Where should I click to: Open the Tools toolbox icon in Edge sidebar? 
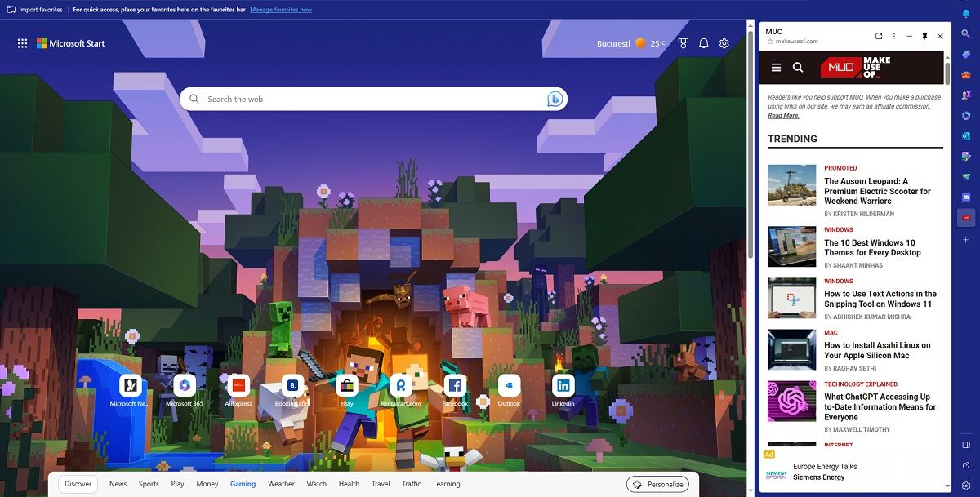(967, 74)
